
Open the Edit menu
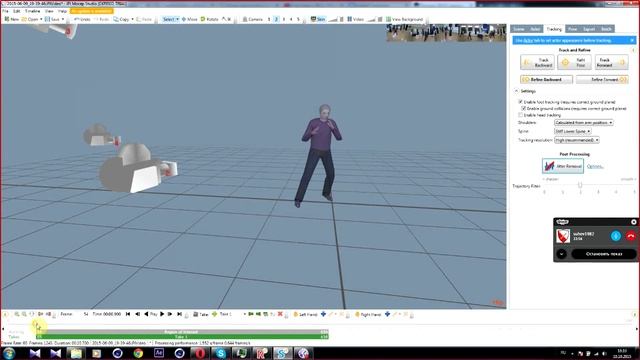pyautogui.click(x=16, y=11)
